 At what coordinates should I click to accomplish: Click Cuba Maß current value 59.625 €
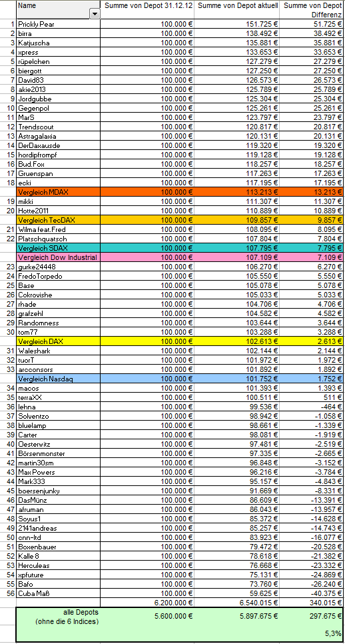point(237,593)
